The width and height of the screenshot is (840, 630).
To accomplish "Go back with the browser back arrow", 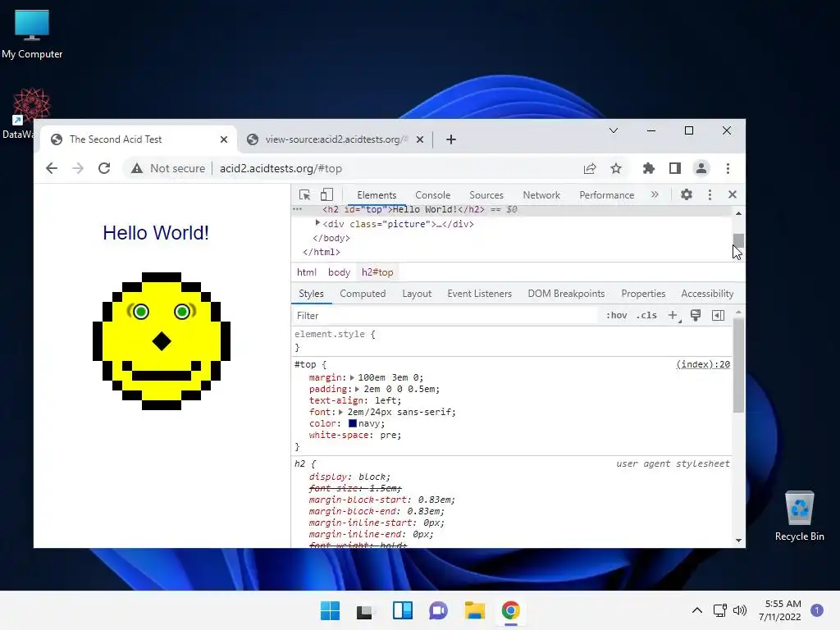I will point(52,168).
